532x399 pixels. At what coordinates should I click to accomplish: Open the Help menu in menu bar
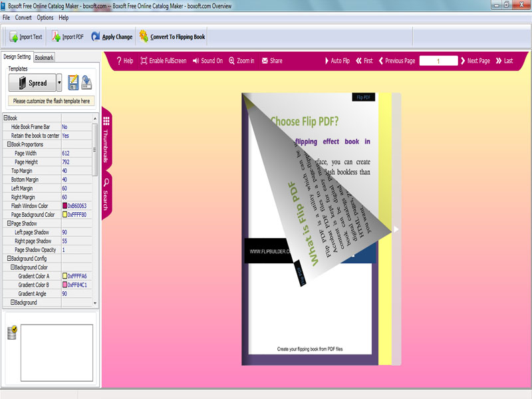(x=63, y=18)
